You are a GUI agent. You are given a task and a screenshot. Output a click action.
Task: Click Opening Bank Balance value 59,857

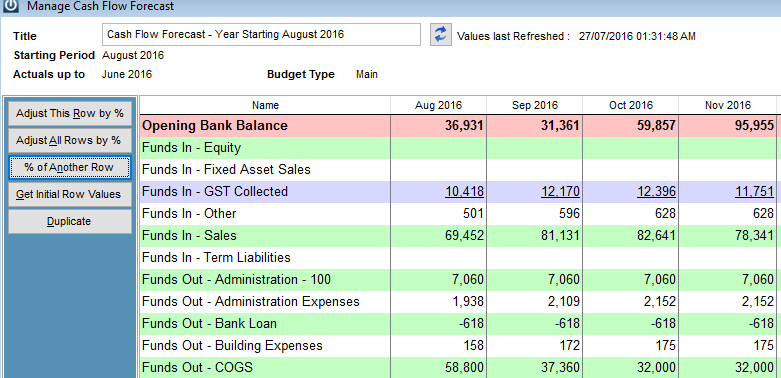coord(656,126)
